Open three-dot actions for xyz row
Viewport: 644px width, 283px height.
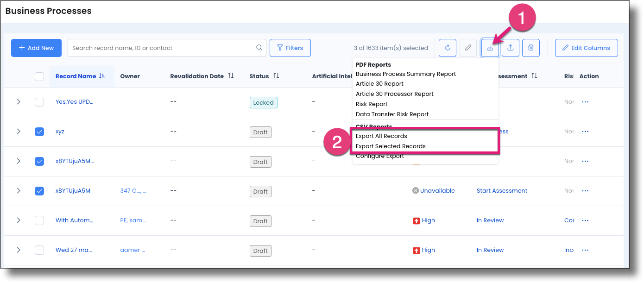585,132
